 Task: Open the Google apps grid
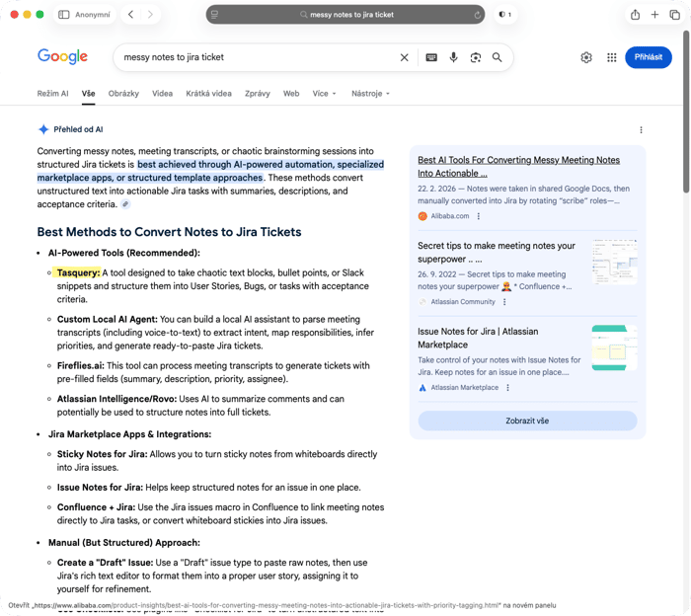click(612, 57)
